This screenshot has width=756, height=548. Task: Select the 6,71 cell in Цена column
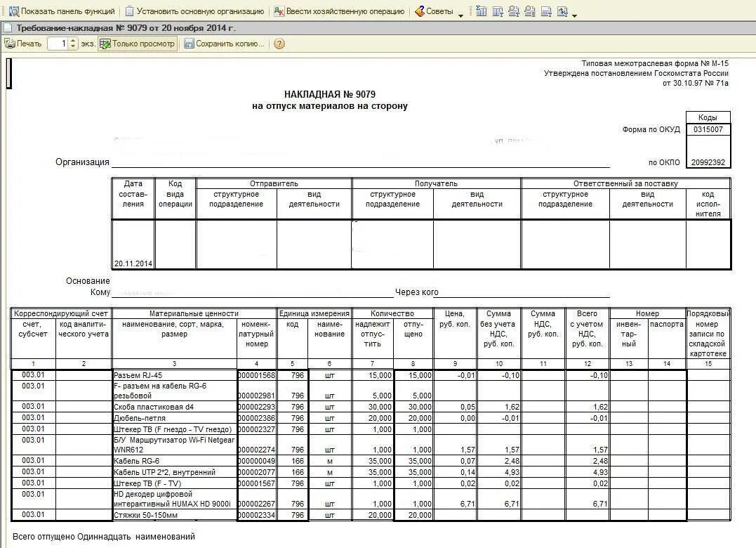click(x=455, y=499)
